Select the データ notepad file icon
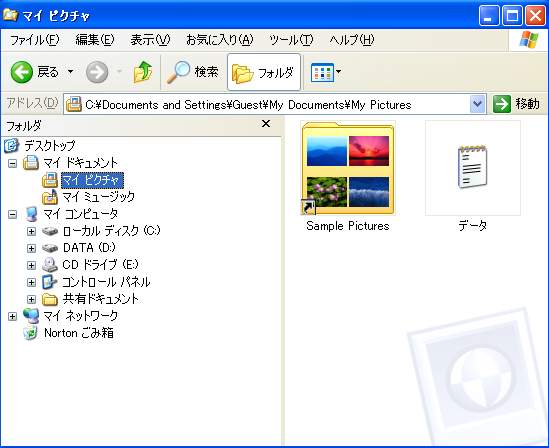The width and height of the screenshot is (549, 448). (x=473, y=168)
